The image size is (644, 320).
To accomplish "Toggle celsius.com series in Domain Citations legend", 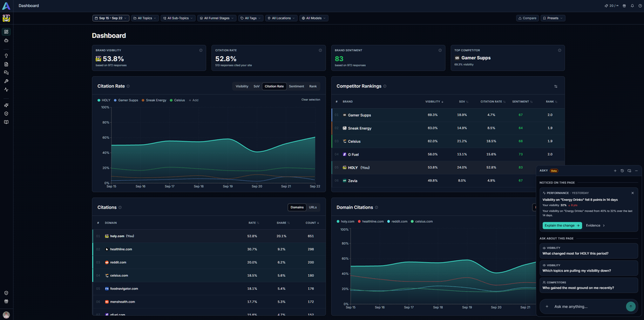I will click(422, 221).
